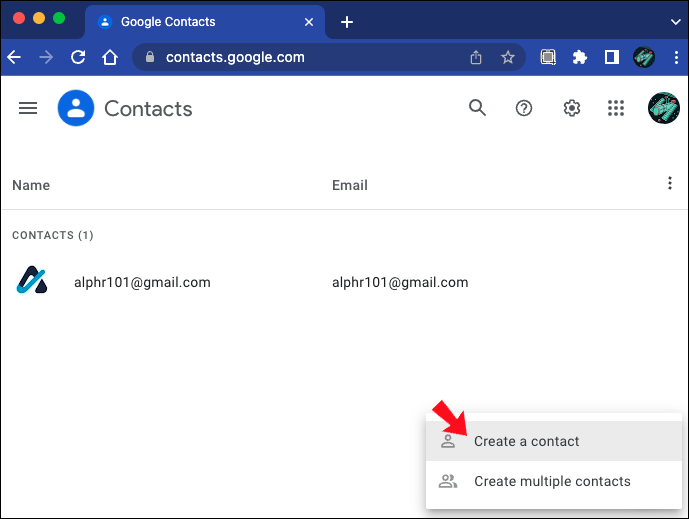Open list options three-dot menu

click(x=669, y=183)
